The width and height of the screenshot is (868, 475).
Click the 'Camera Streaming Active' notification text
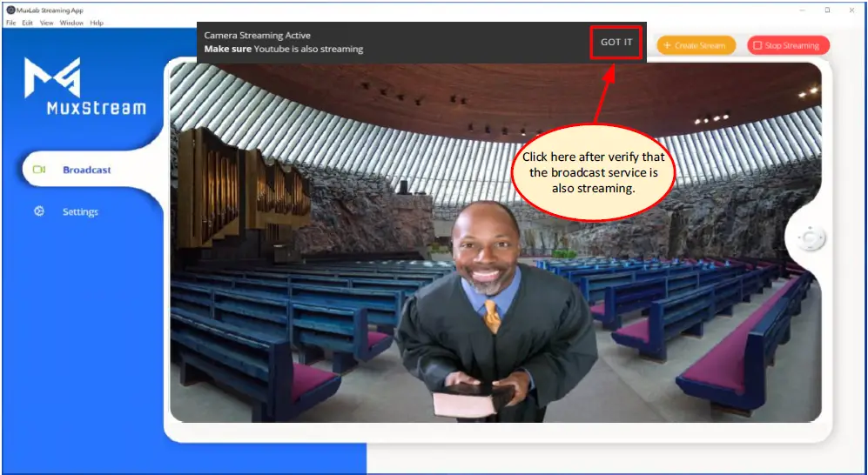pos(258,36)
